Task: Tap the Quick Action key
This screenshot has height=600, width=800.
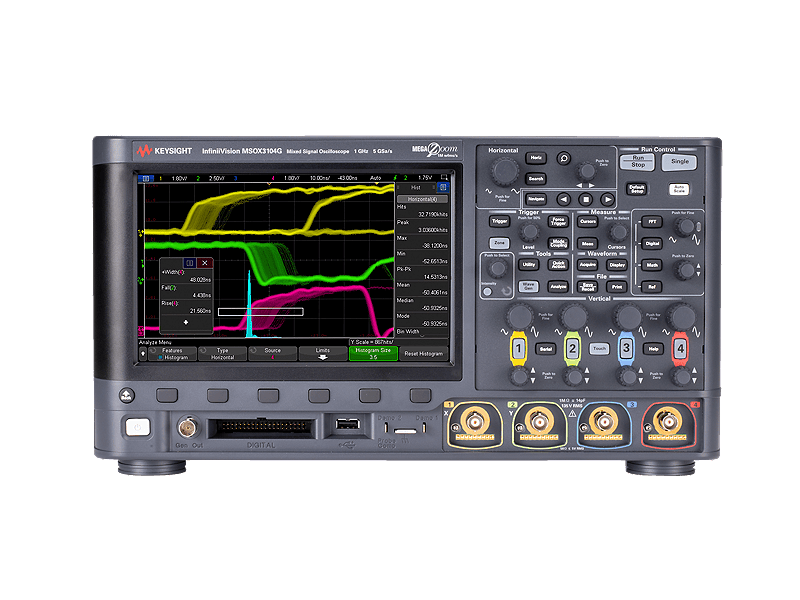Action: [x=558, y=265]
